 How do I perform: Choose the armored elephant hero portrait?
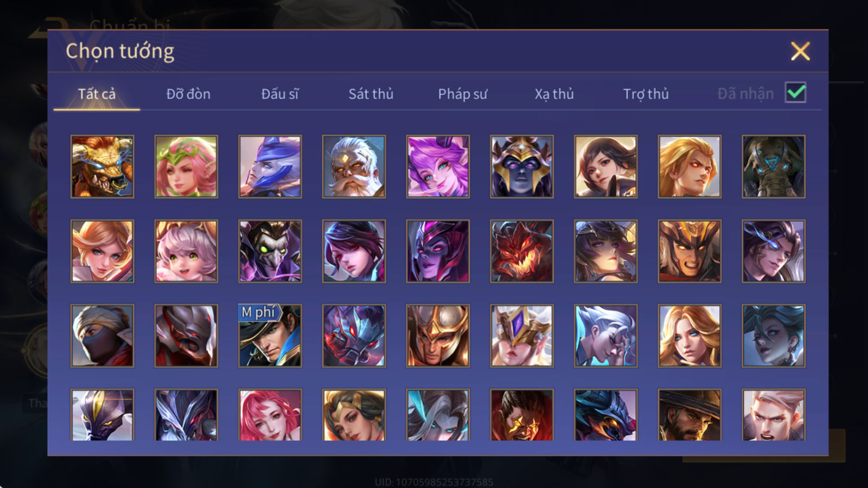pos(774,166)
